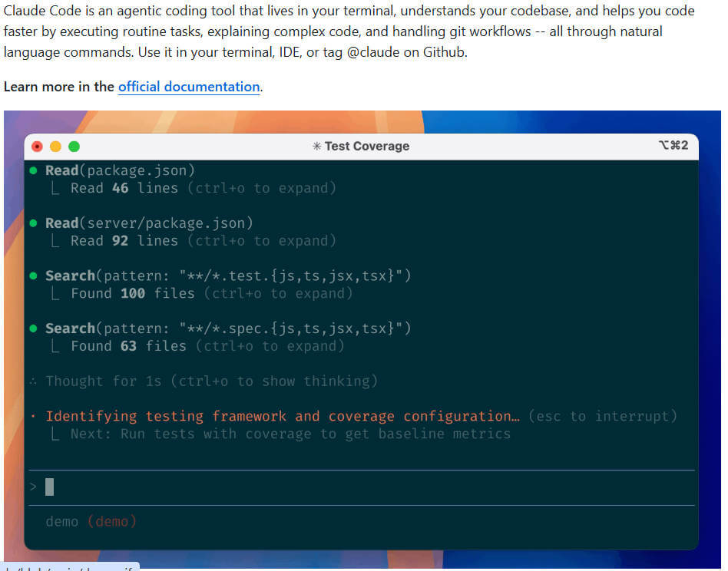Click the green bullet beside the *.test search
728x571 pixels.
click(x=34, y=276)
